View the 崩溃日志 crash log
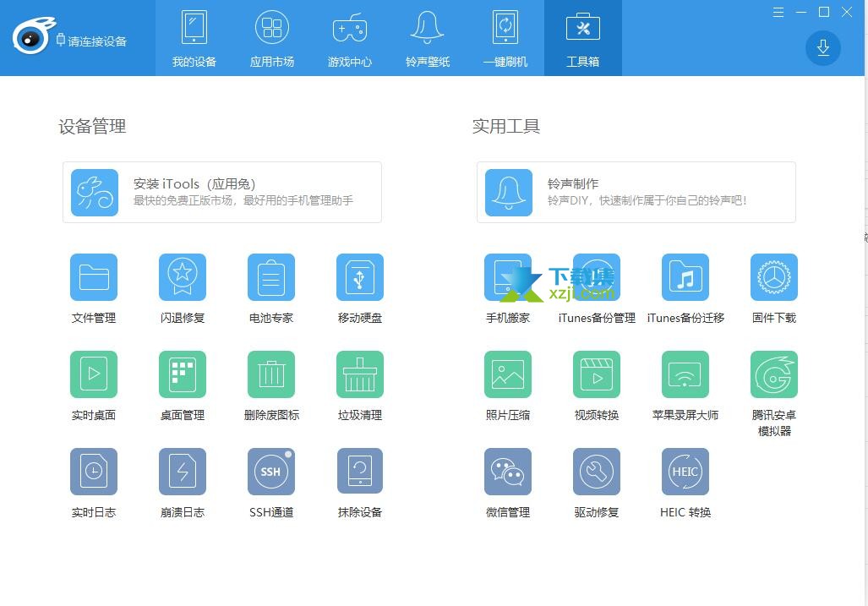868x606 pixels. pos(182,472)
